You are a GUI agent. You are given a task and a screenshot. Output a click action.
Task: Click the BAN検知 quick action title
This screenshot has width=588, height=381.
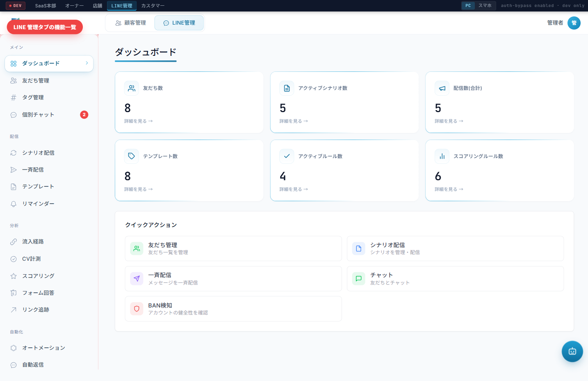pos(160,305)
